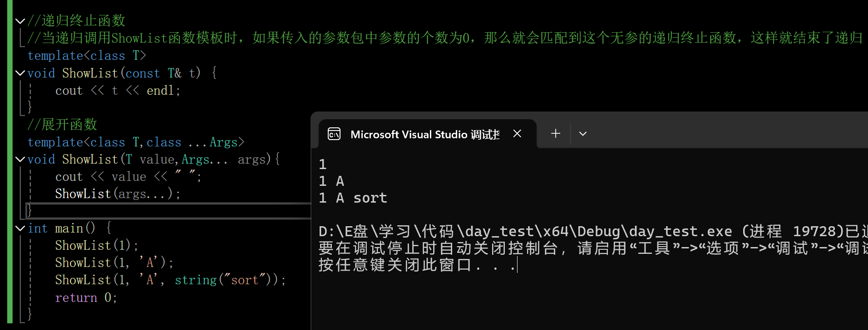Screen dimensions: 868x330
Task: Click the string("sort") call line
Action: pyautogui.click(x=171, y=280)
